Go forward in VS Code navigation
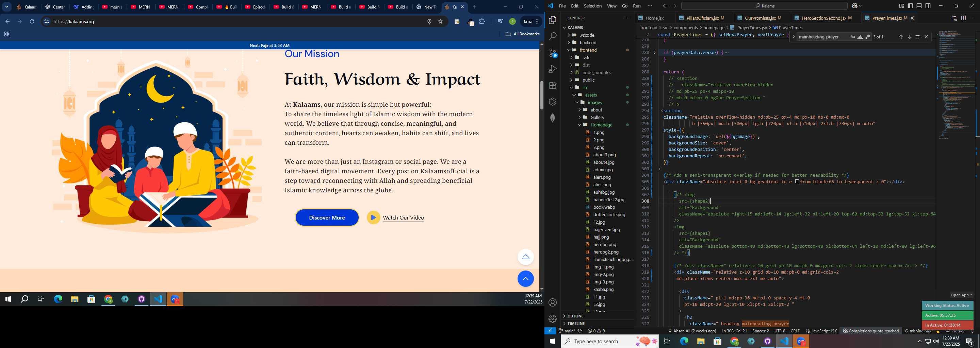Screen dimensions: 980x348 [674, 6]
